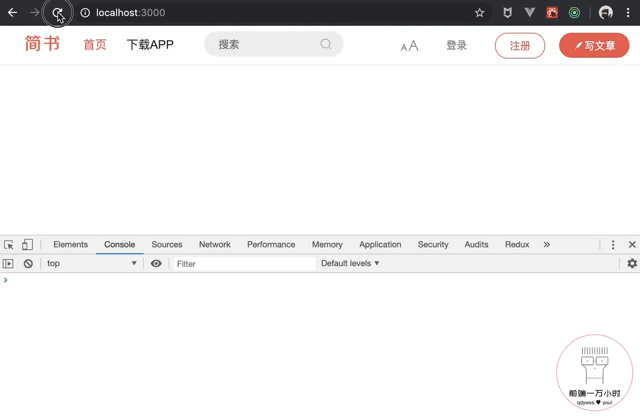Open the Vue devtools extension icon
The width and height of the screenshot is (640, 418).
click(530, 13)
